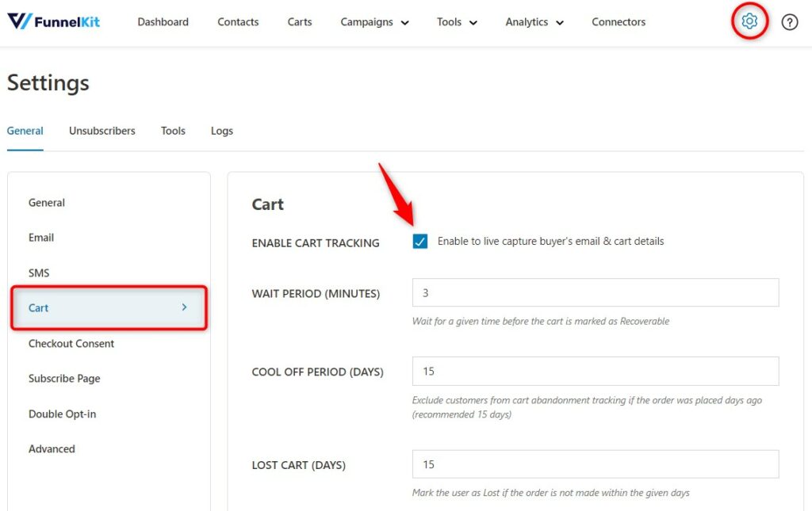Select Email in the settings sidebar

click(41, 238)
